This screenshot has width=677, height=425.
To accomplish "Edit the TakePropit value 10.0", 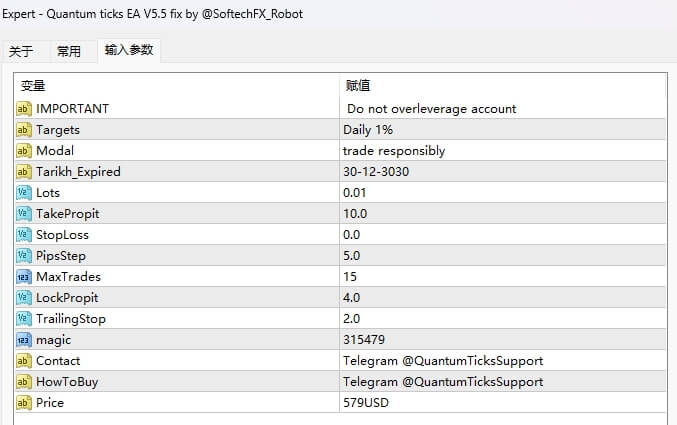I will point(355,213).
